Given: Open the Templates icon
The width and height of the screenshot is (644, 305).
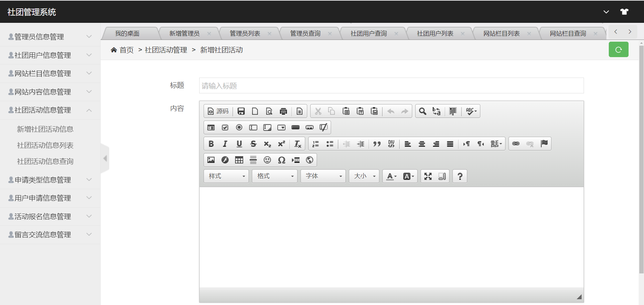Looking at the screenshot, I should [x=300, y=111].
